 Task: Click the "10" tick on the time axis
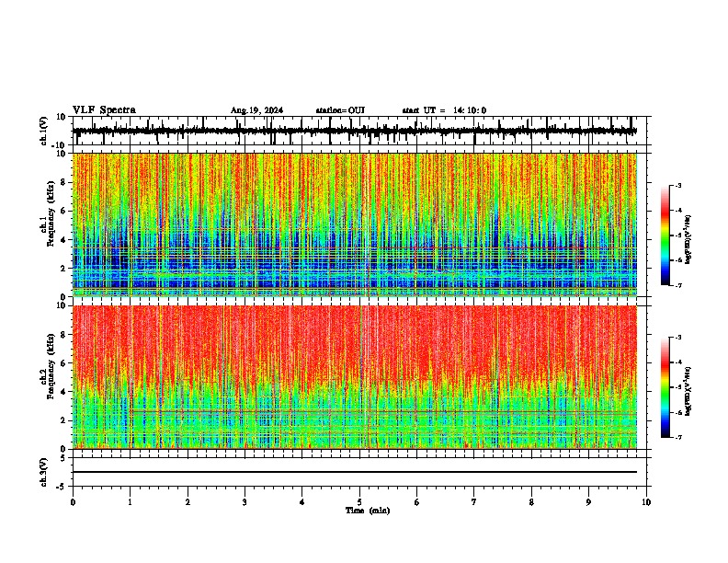(646, 502)
